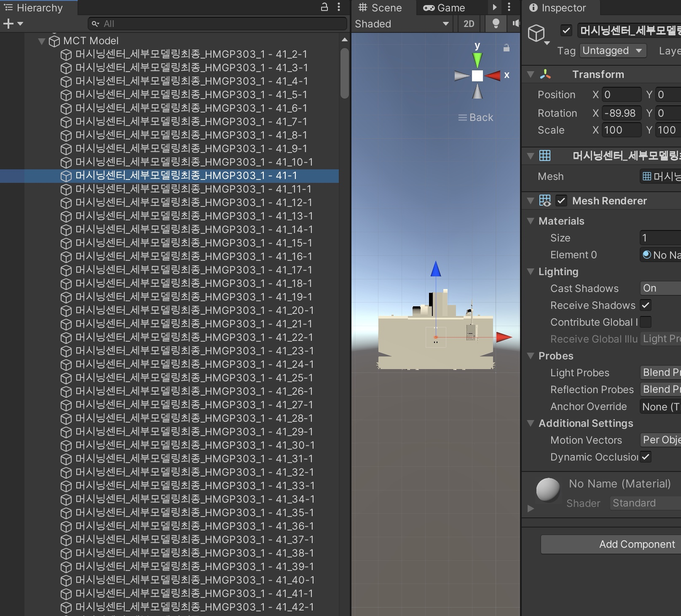Switch to the Game tab
This screenshot has height=616, width=681.
coord(444,8)
